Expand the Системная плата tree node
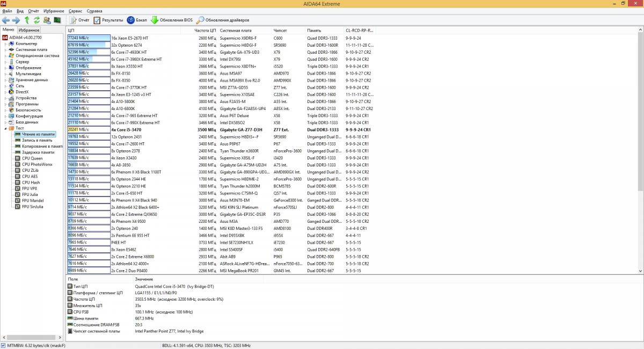Image resolution: width=644 pixels, height=349 pixels. (x=5, y=49)
